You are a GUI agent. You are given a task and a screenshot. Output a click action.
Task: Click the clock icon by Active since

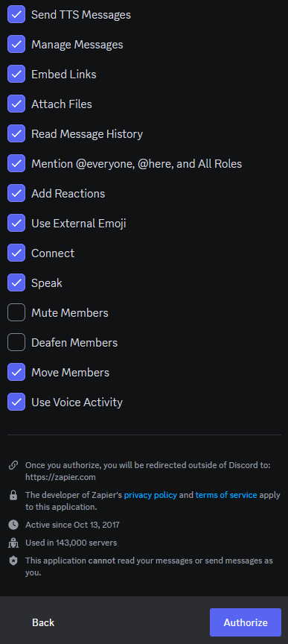[x=13, y=525]
